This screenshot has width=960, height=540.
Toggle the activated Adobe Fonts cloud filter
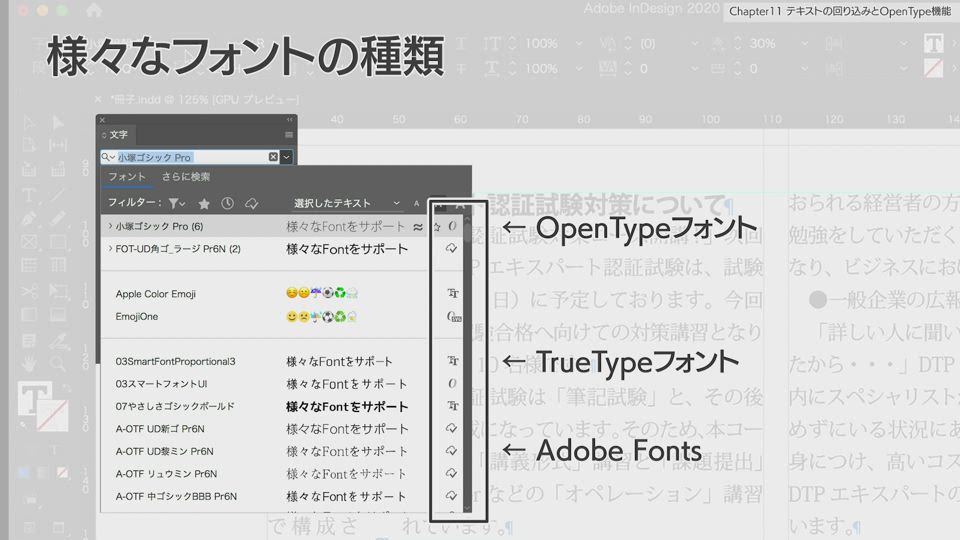click(251, 203)
